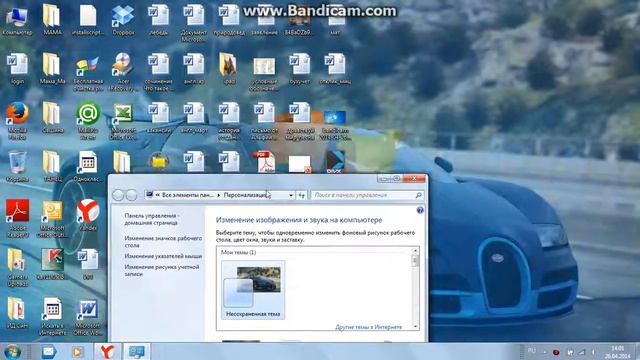Launch the Acer Recovery shortcut
640x360 pixels.
123,72
